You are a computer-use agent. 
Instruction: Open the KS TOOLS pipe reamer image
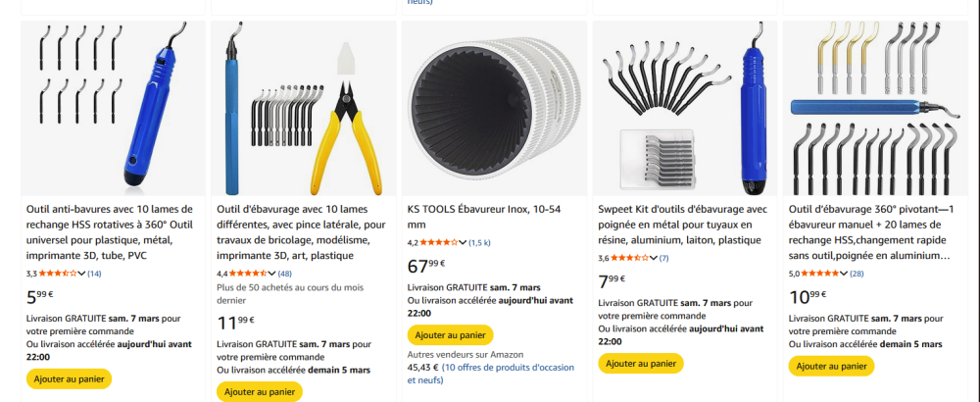tap(494, 108)
